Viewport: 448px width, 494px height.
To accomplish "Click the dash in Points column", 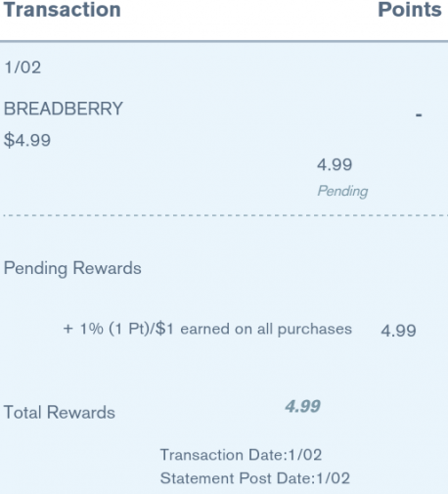I will pyautogui.click(x=419, y=114).
